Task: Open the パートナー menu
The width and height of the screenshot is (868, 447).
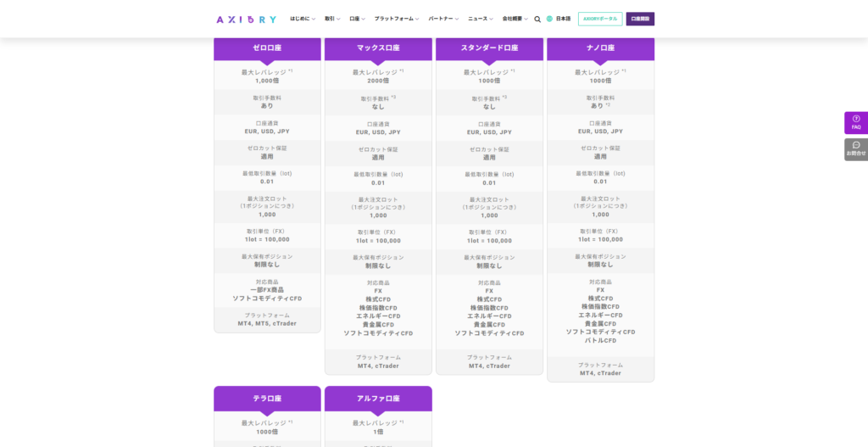Action: [443, 19]
